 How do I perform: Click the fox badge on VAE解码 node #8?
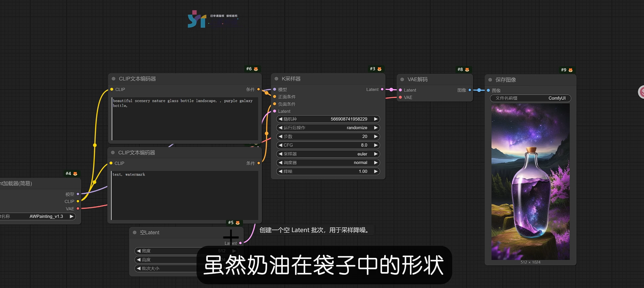467,70
